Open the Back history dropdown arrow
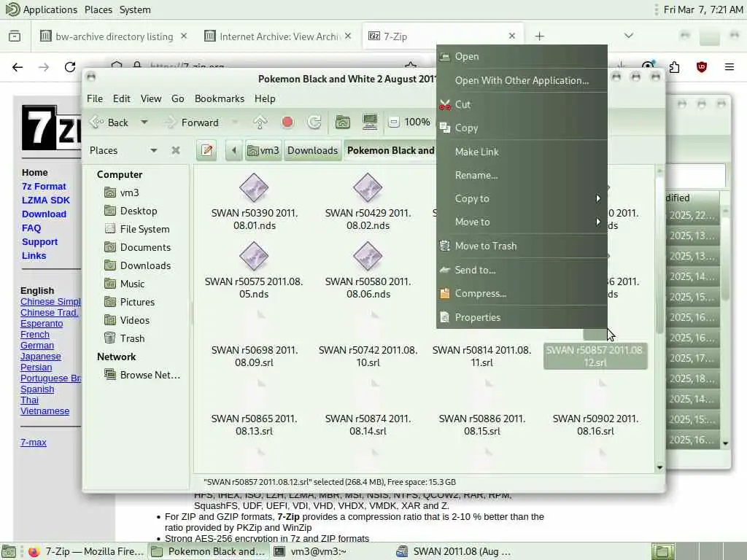 coord(144,122)
